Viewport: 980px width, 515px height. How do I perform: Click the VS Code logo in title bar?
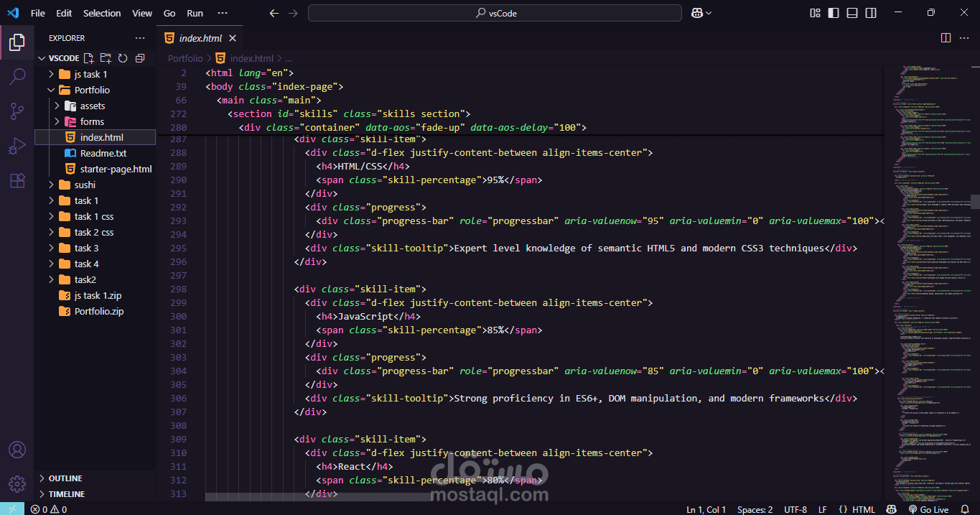coord(13,13)
